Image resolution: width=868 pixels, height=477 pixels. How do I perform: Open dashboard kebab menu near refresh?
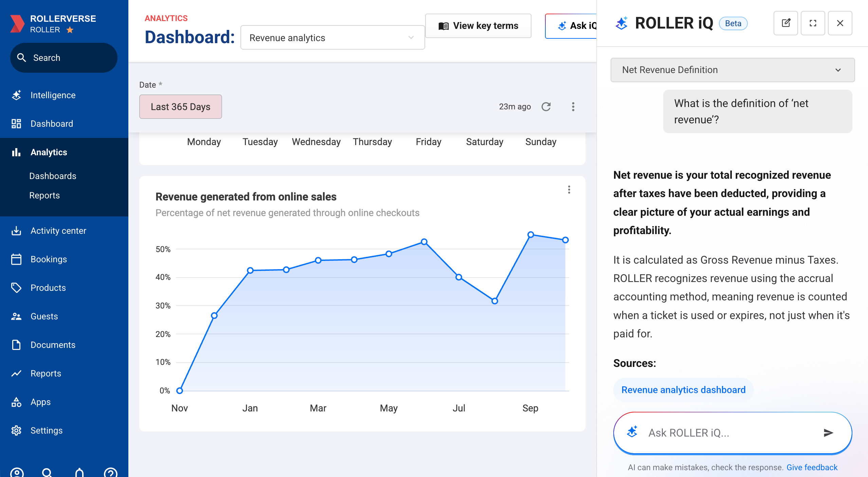573,107
